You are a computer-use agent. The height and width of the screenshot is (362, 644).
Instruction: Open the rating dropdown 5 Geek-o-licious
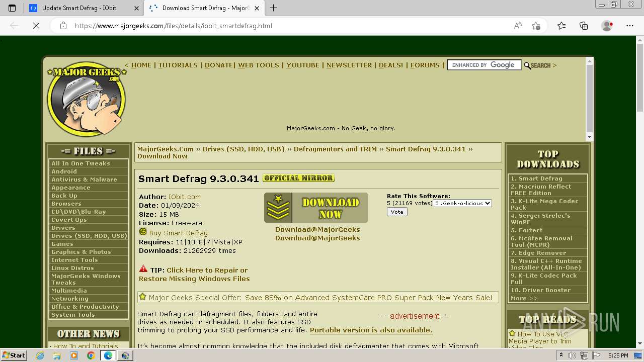462,203
